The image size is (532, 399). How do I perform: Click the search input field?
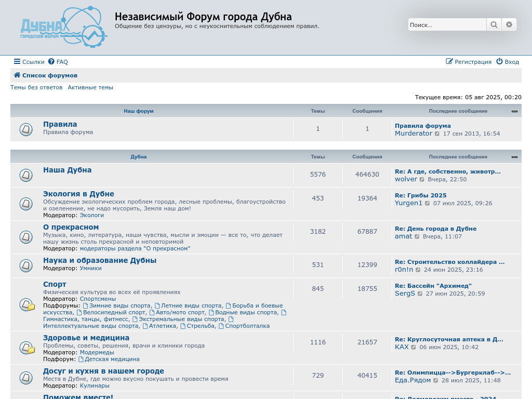(x=447, y=24)
